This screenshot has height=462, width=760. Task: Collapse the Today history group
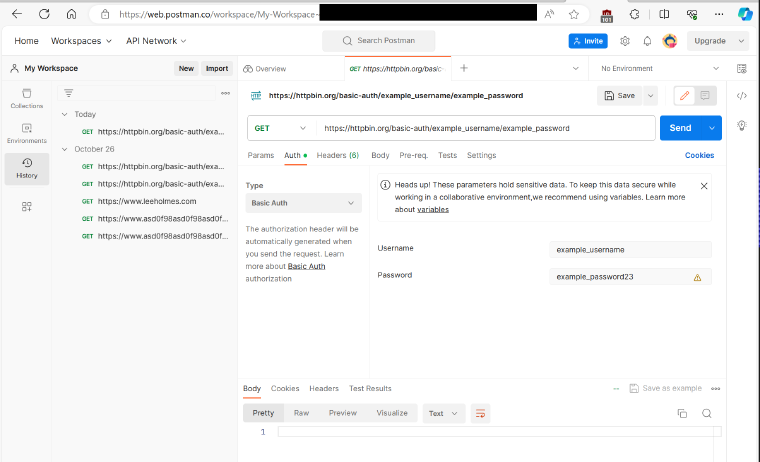click(64, 114)
